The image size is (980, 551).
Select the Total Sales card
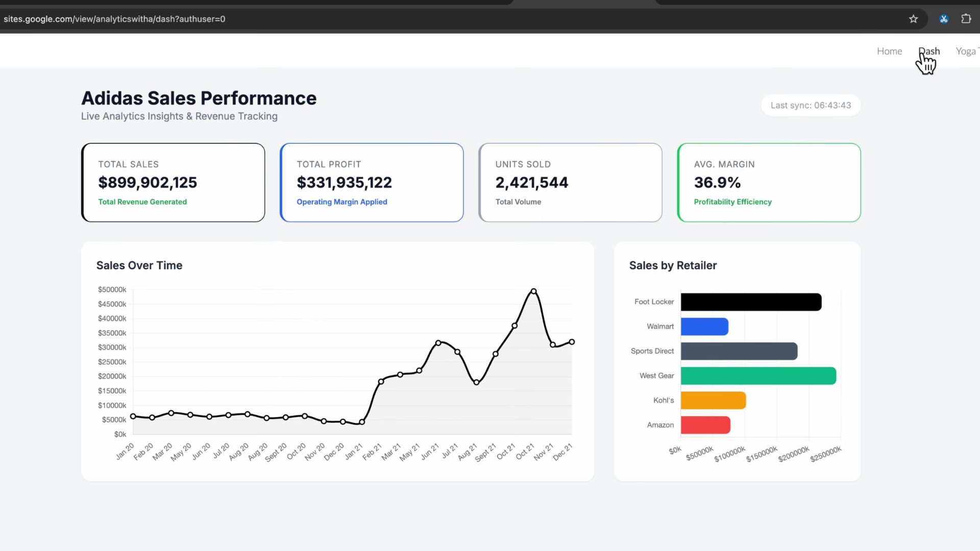(173, 183)
